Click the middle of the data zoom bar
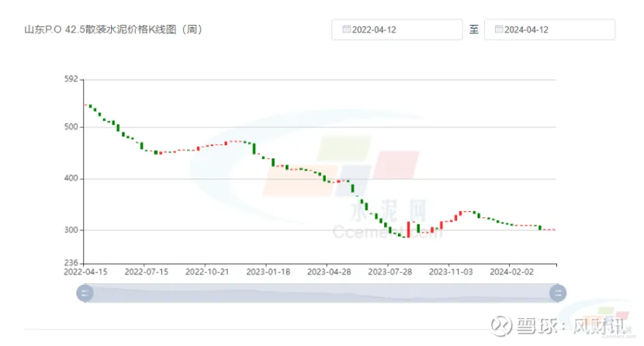The height and width of the screenshot is (346, 644). [321, 293]
